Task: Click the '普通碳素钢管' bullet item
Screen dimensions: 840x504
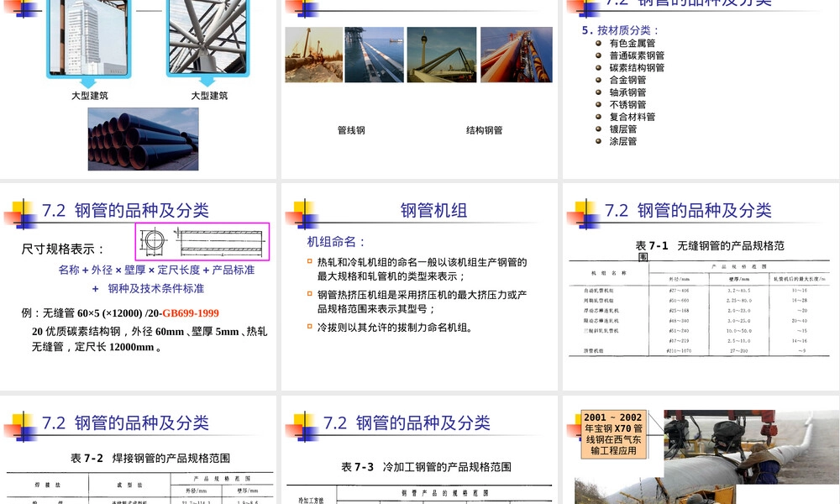Action: click(x=637, y=55)
